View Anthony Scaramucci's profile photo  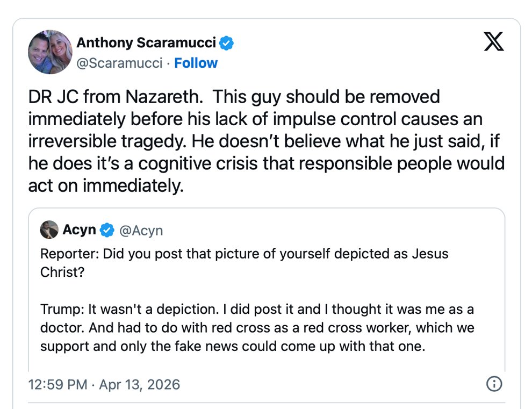[x=50, y=52]
